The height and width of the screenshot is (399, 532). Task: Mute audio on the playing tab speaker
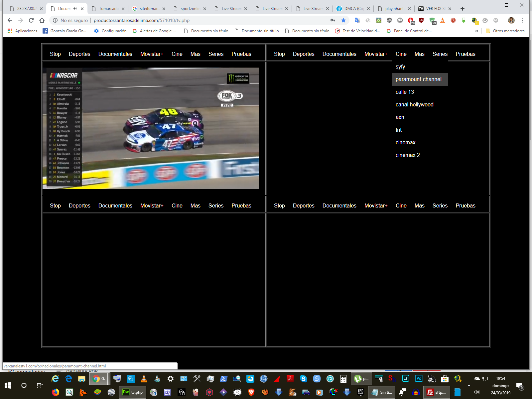[75, 9]
